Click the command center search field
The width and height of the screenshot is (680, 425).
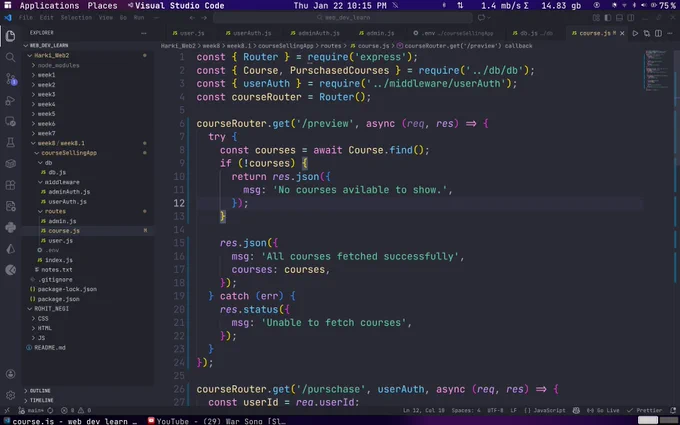click(x=343, y=18)
